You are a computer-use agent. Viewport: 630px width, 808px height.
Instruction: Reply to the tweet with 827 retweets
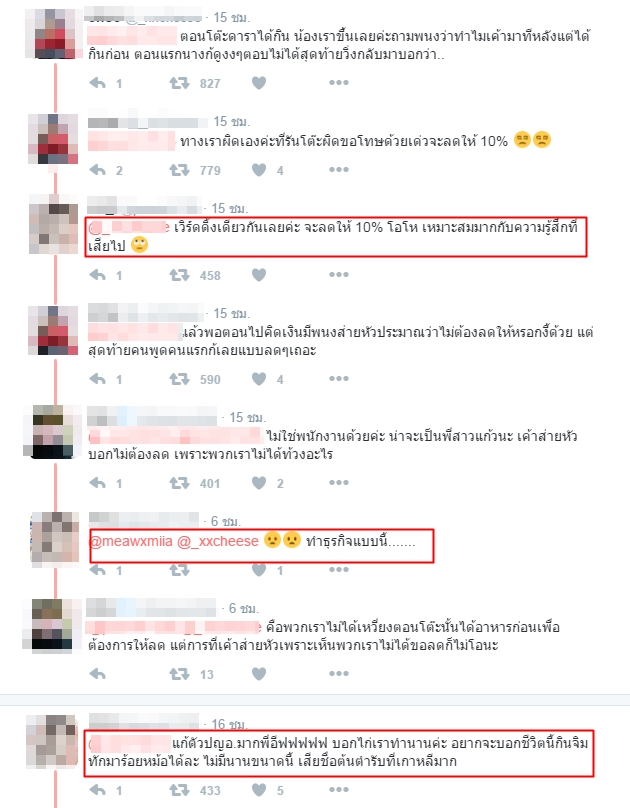(x=98, y=83)
